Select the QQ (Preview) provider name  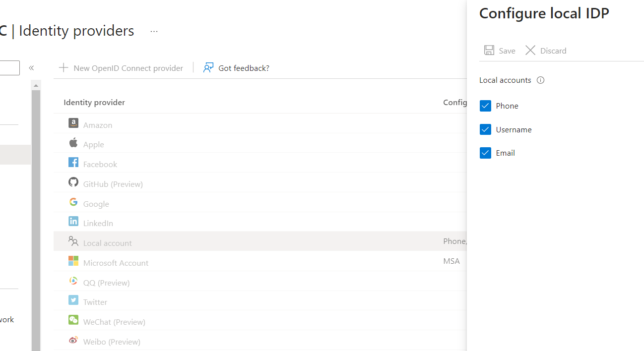pyautogui.click(x=107, y=283)
